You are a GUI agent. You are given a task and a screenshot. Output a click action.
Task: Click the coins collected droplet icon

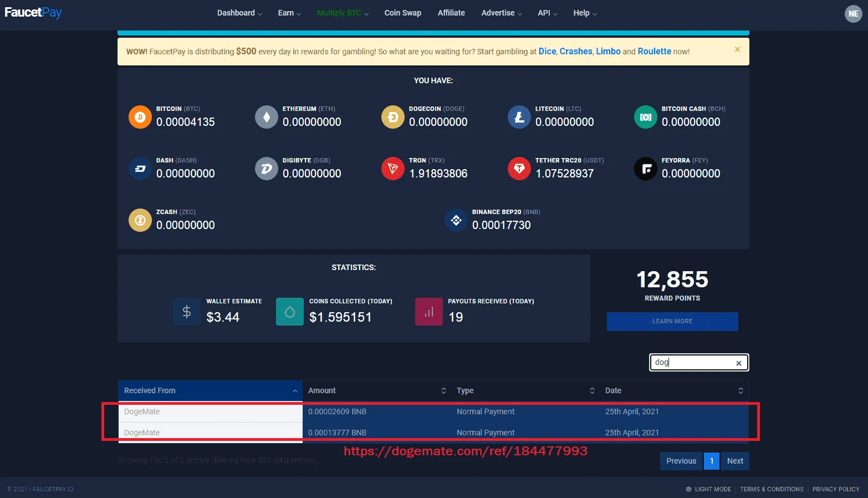pos(290,312)
